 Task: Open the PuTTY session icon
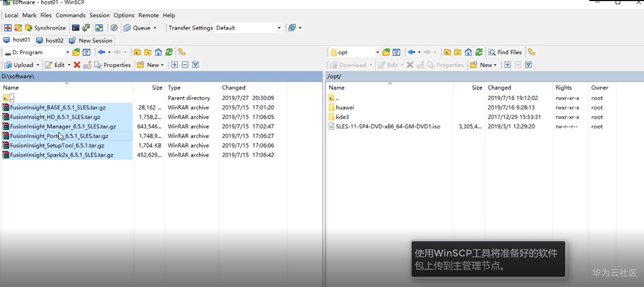86,28
